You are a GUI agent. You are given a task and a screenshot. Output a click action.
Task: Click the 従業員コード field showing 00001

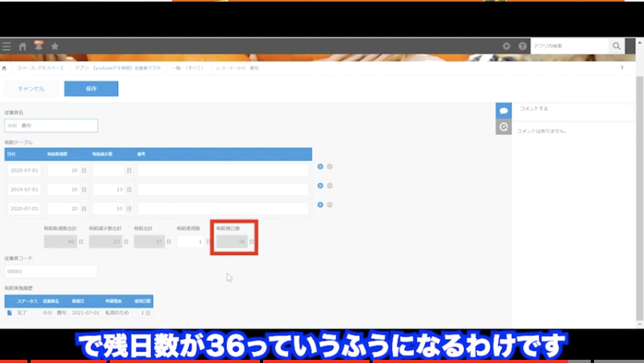51,272
